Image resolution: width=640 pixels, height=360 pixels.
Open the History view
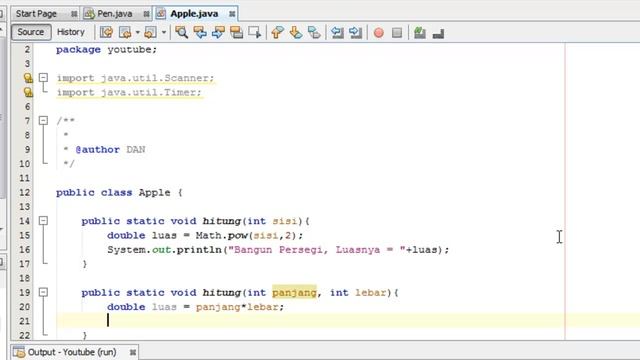pyautogui.click(x=71, y=32)
